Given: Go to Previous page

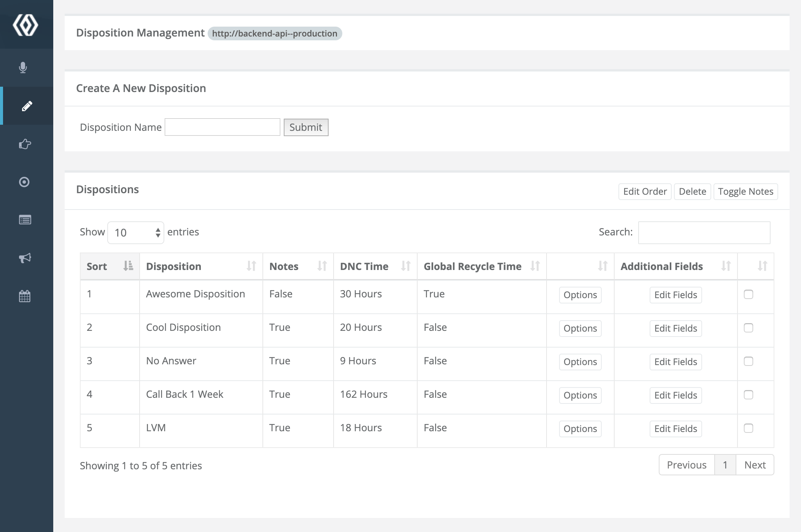Looking at the screenshot, I should pos(687,465).
